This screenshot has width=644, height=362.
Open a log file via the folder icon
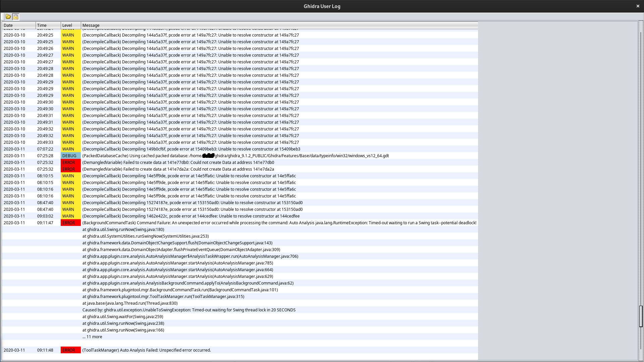(x=8, y=16)
